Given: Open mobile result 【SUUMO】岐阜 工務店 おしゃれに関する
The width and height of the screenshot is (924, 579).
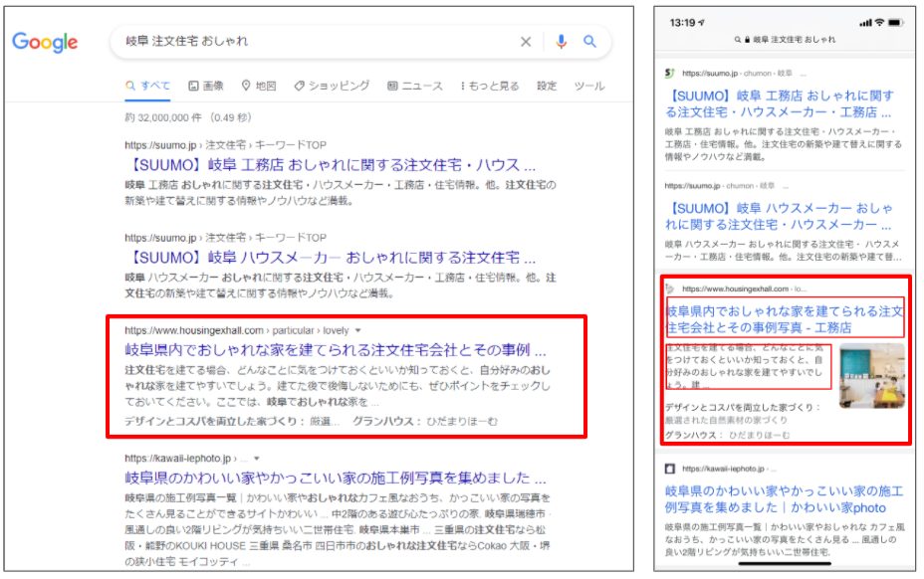Looking at the screenshot, I should (780, 103).
